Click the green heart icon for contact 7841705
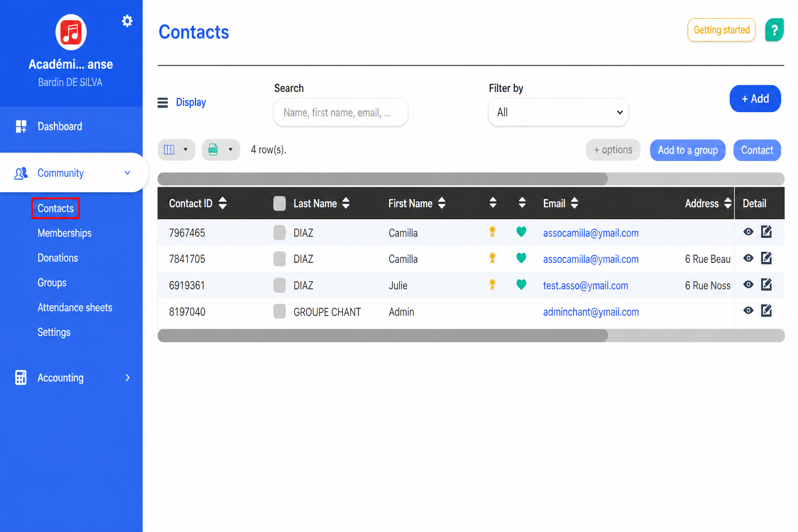 (x=521, y=258)
